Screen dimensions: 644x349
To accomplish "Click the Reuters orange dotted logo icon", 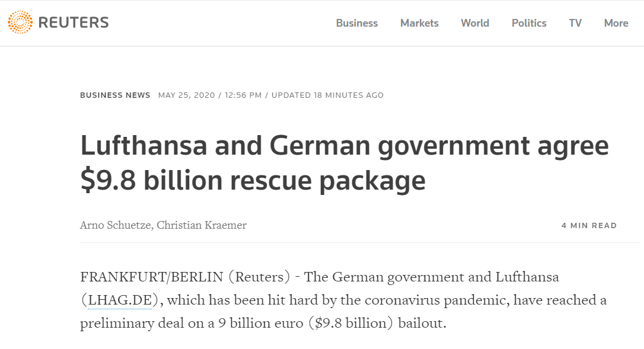I will [20, 23].
